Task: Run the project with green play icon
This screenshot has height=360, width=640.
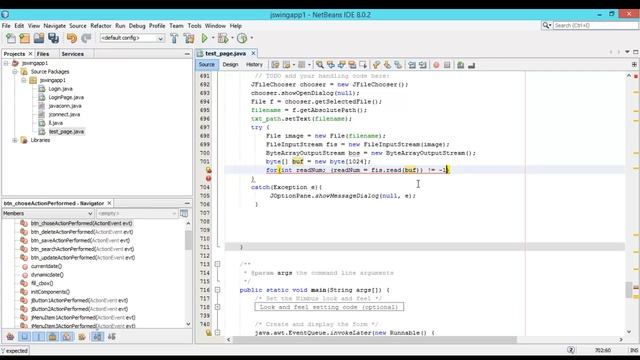Action: (x=204, y=38)
